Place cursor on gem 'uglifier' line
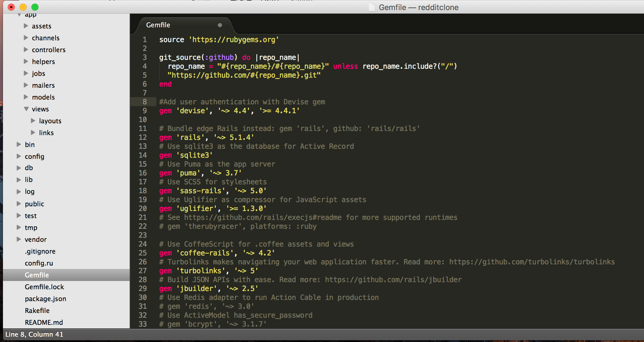Screen dimensions: 644x342 (213, 209)
